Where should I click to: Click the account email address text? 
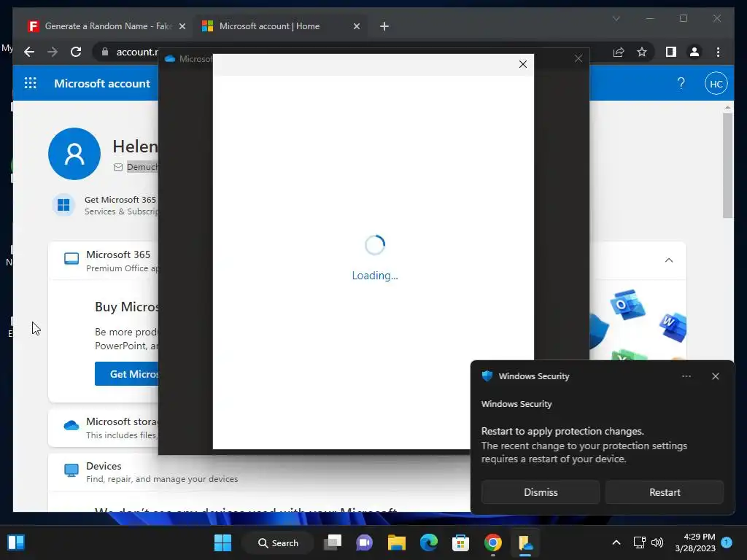tap(142, 167)
